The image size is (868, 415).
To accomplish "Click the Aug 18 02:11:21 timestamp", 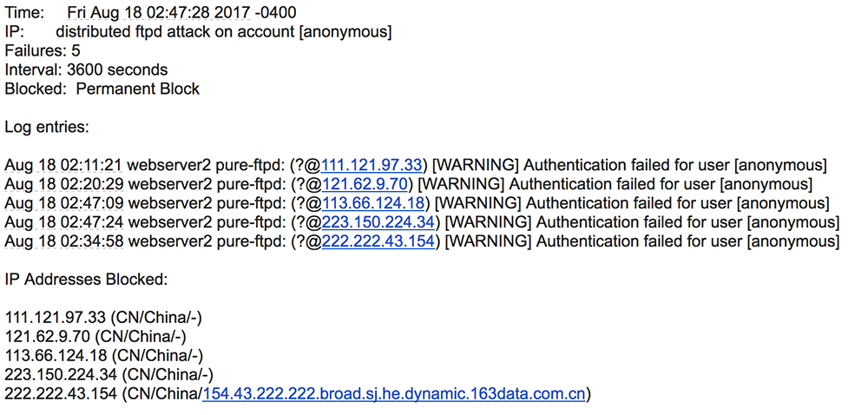I will pyautogui.click(x=64, y=166).
